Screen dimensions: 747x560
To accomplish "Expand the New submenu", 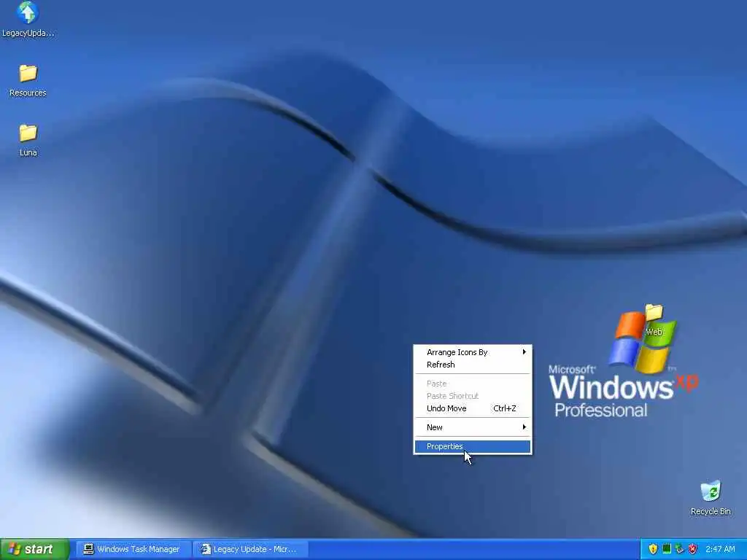I will tap(473, 427).
